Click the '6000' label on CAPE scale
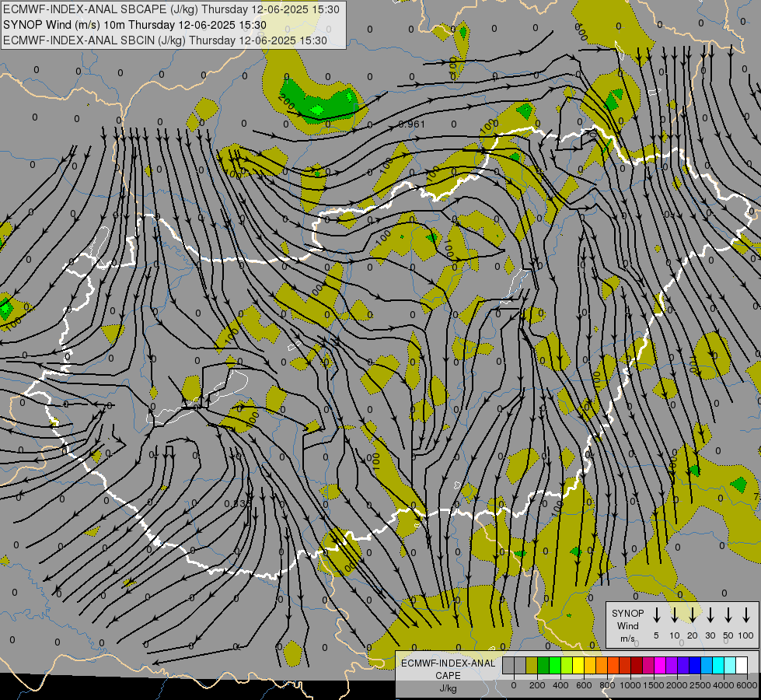 [x=748, y=685]
